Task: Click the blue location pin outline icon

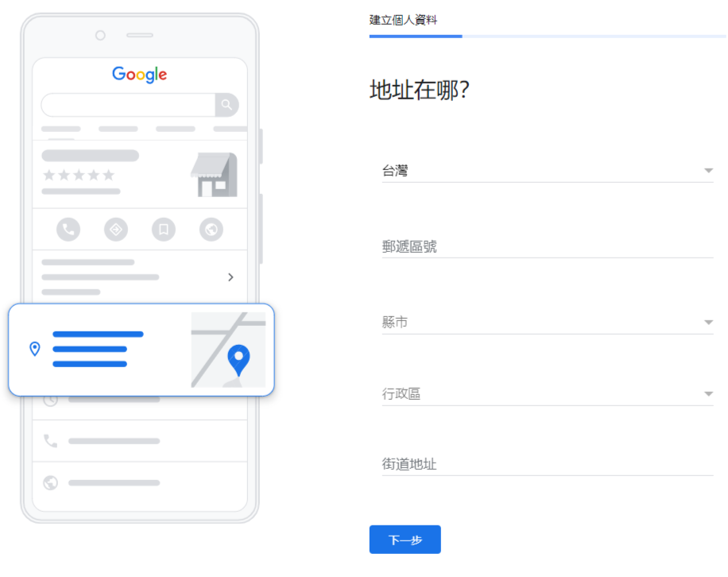Action: [35, 349]
